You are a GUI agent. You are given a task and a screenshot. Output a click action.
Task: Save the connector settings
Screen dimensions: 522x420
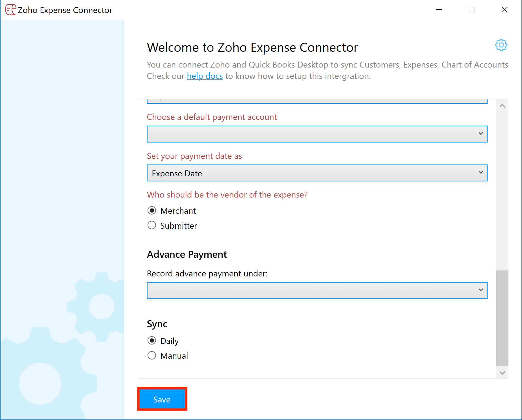162,399
